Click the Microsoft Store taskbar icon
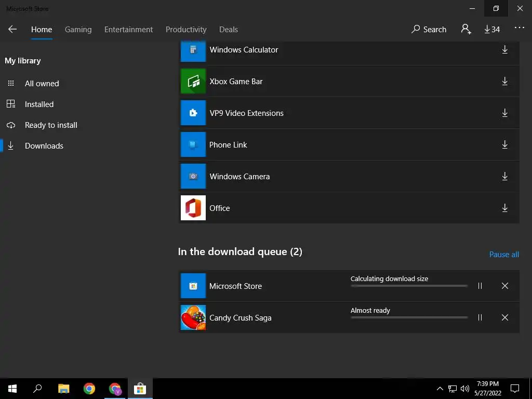532x399 pixels. click(140, 389)
